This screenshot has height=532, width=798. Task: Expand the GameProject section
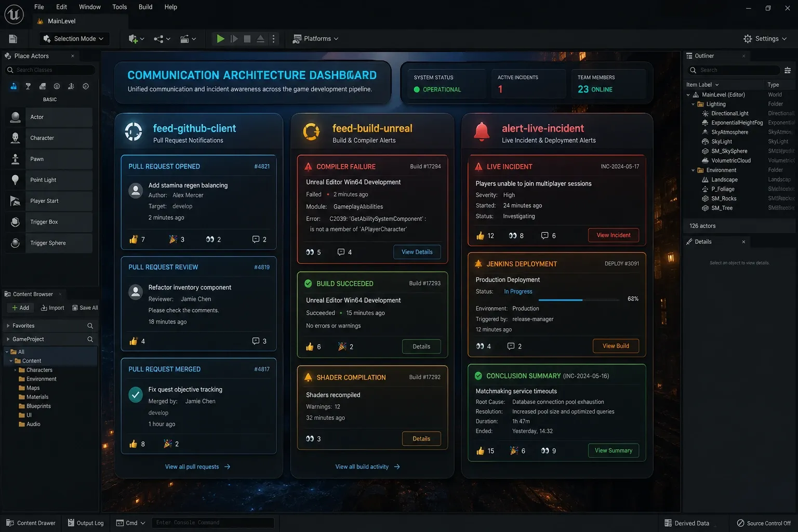pos(8,339)
